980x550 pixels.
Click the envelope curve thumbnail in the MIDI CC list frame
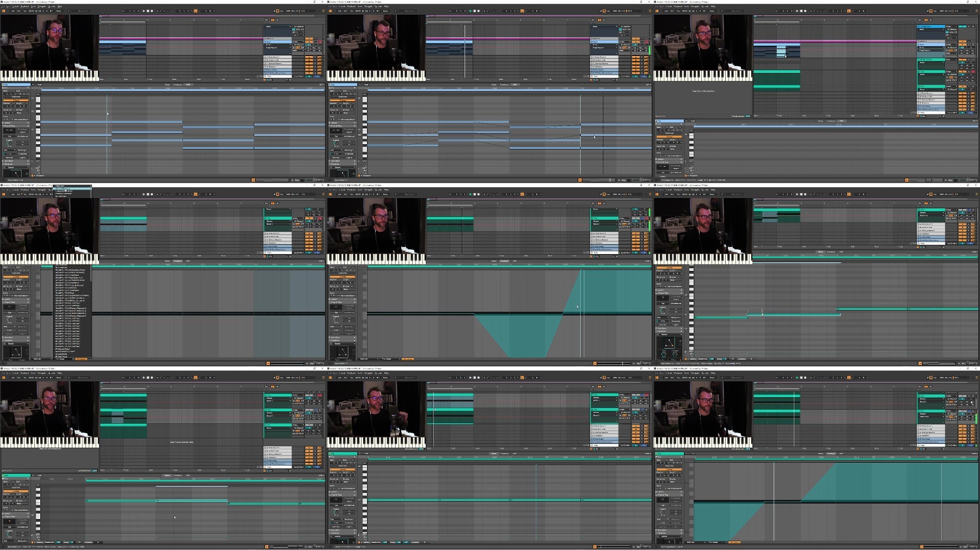(16, 352)
